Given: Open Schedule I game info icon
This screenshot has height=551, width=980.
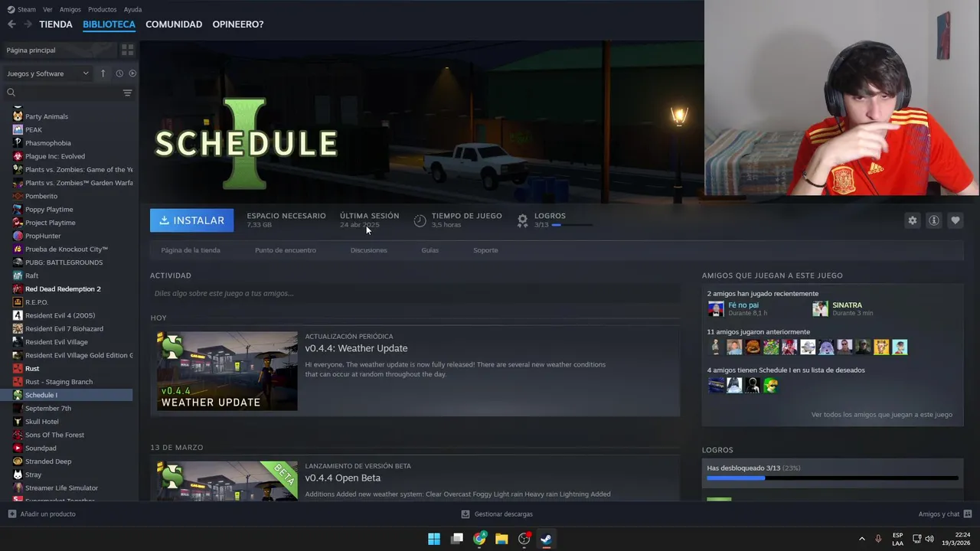Looking at the screenshot, I should click(x=934, y=220).
